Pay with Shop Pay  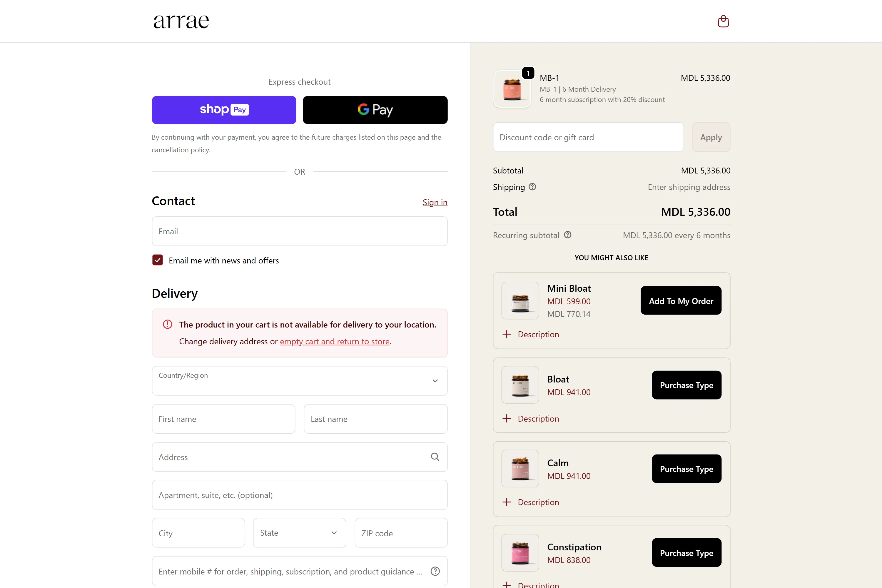pyautogui.click(x=224, y=110)
